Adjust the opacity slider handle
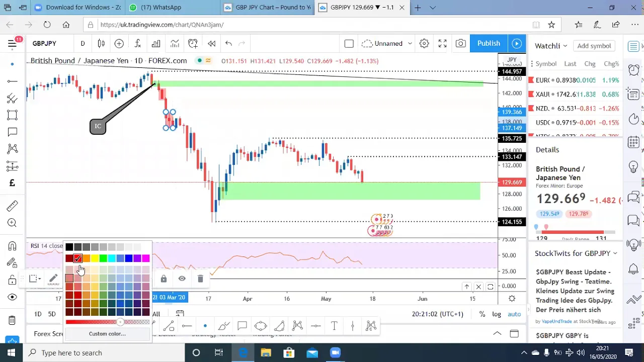This screenshot has height=362, width=644. (x=120, y=322)
